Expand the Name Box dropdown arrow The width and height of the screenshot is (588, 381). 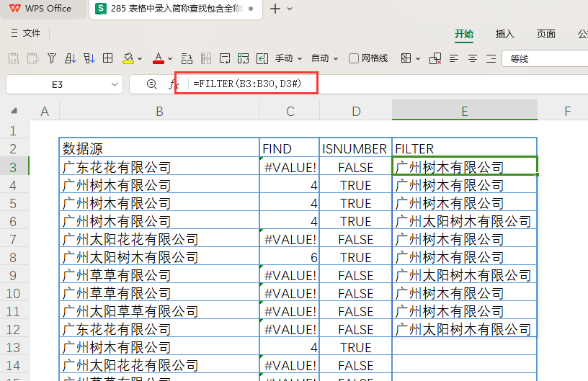click(x=115, y=85)
